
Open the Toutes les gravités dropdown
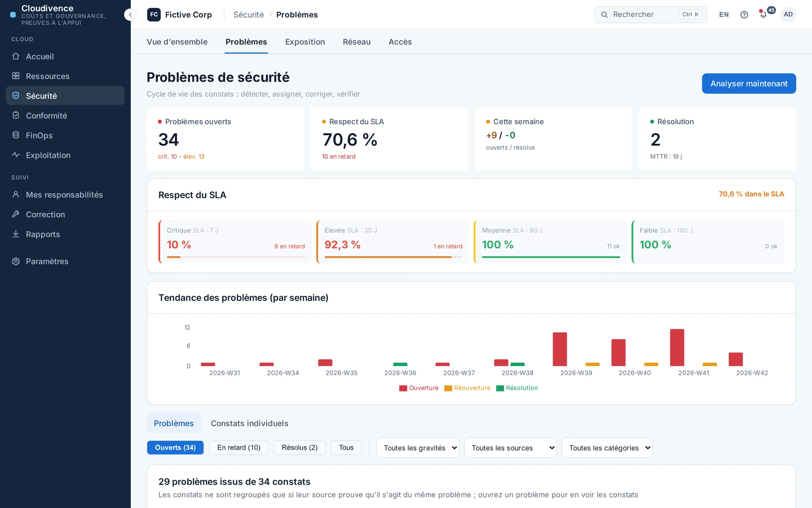pos(418,448)
